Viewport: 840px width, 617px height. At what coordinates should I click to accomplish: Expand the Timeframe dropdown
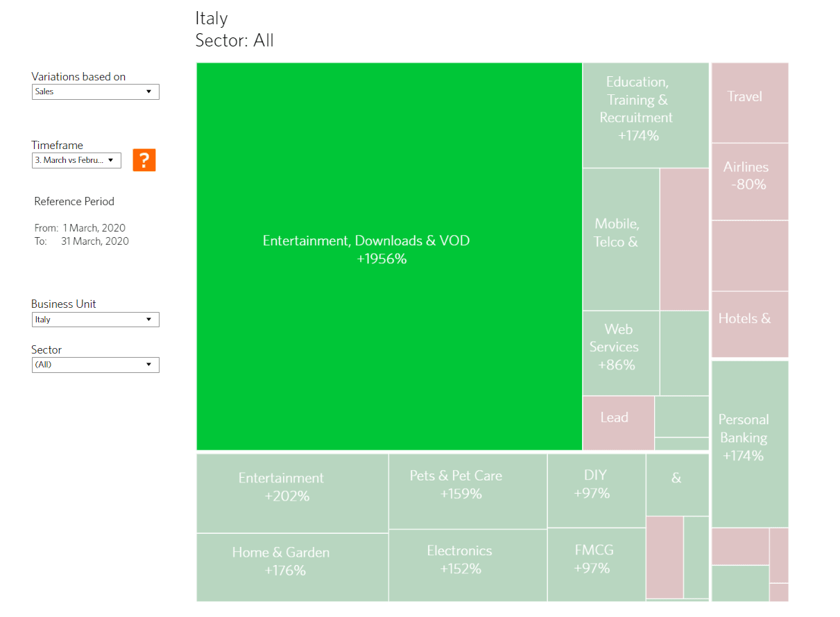(x=76, y=160)
